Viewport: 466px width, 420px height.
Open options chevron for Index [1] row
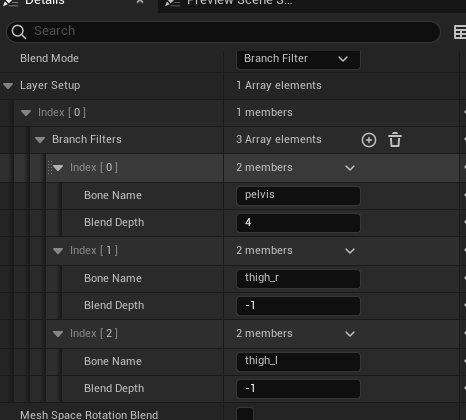click(350, 251)
